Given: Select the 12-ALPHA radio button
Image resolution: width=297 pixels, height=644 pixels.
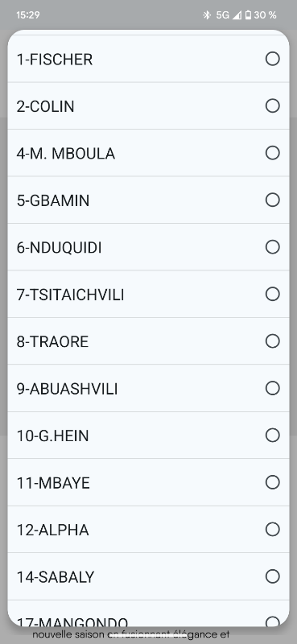Looking at the screenshot, I should pos(272,530).
